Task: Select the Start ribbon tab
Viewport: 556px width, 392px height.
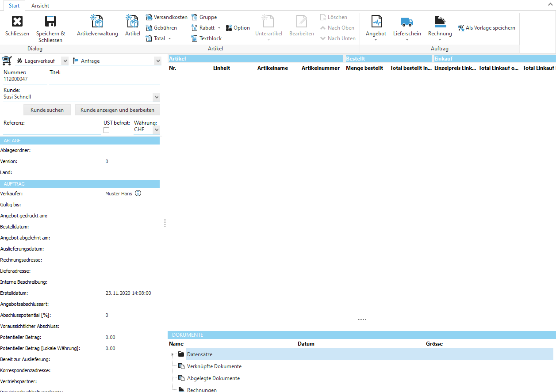Action: click(x=14, y=6)
